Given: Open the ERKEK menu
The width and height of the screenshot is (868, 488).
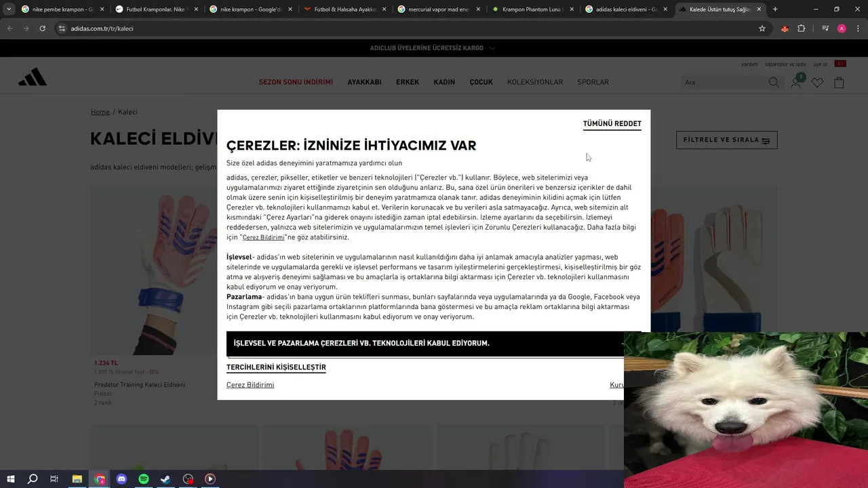Looking at the screenshot, I should tap(408, 82).
